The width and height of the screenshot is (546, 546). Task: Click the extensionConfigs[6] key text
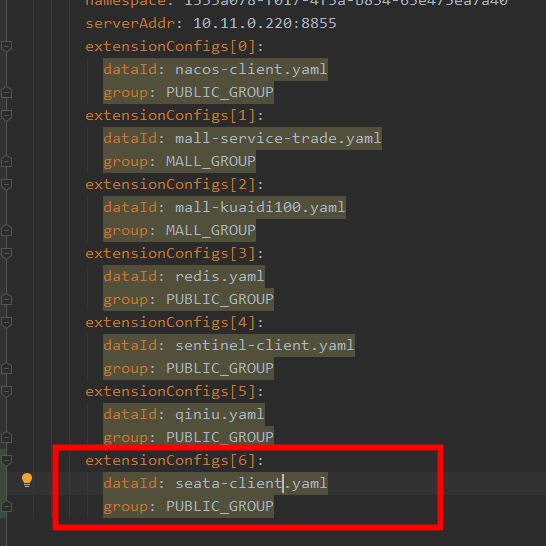(x=171, y=460)
